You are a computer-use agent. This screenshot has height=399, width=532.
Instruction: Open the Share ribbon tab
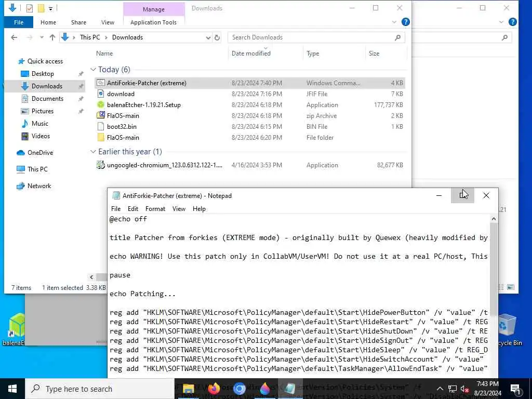click(78, 22)
